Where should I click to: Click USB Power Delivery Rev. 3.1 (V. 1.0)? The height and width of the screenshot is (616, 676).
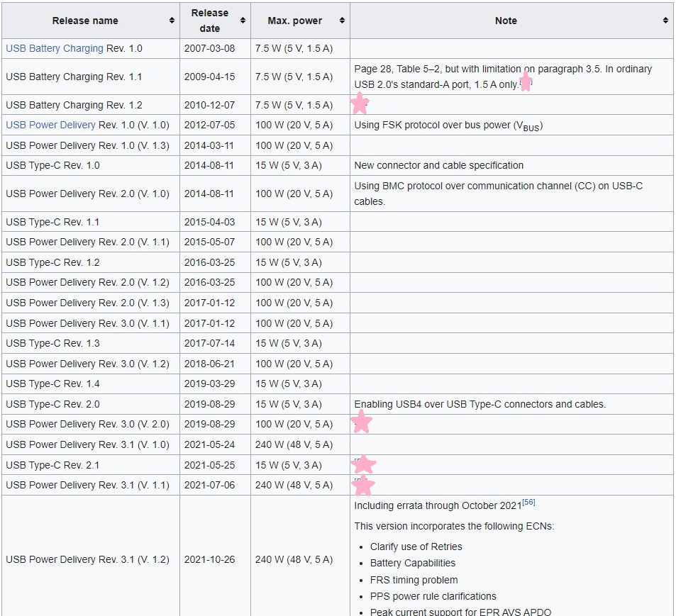point(87,444)
